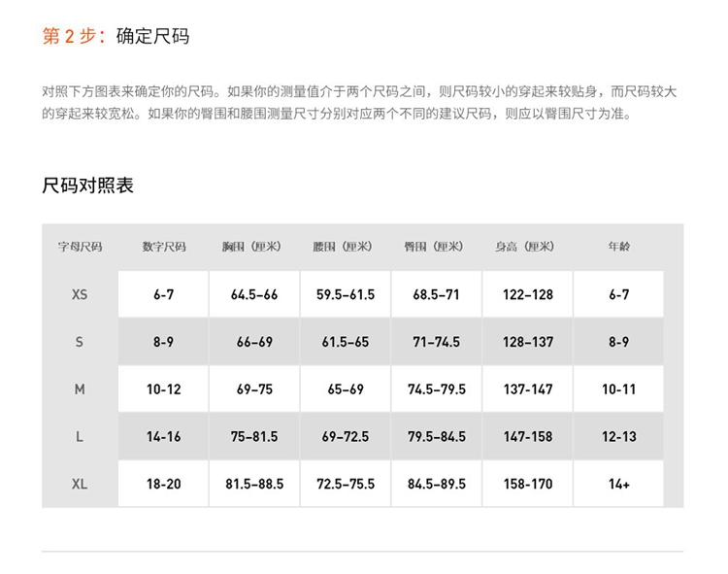
Task: Select the 79.5–84.5 hip measurement cell
Action: coord(436,437)
